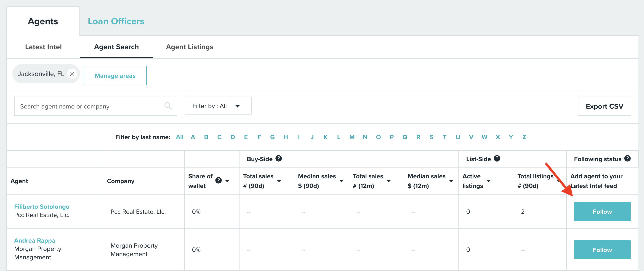Filter last names by letter G
644x271 pixels.
coord(272,137)
